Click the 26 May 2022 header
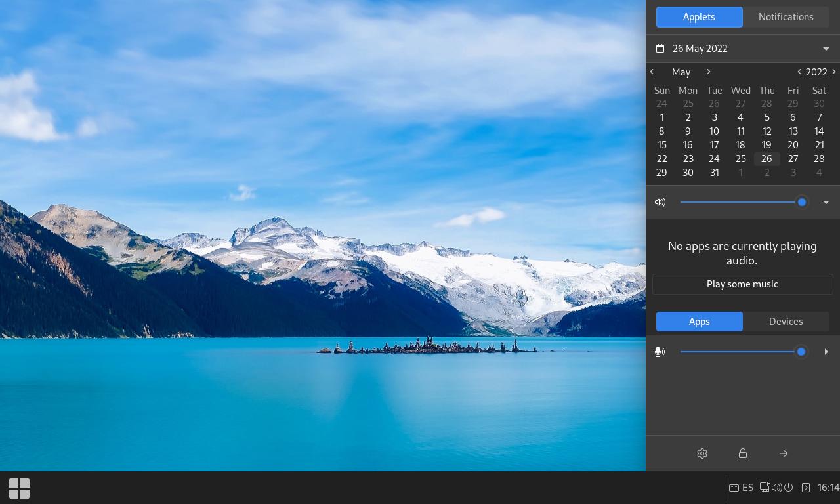840x504 pixels. pyautogui.click(x=700, y=49)
